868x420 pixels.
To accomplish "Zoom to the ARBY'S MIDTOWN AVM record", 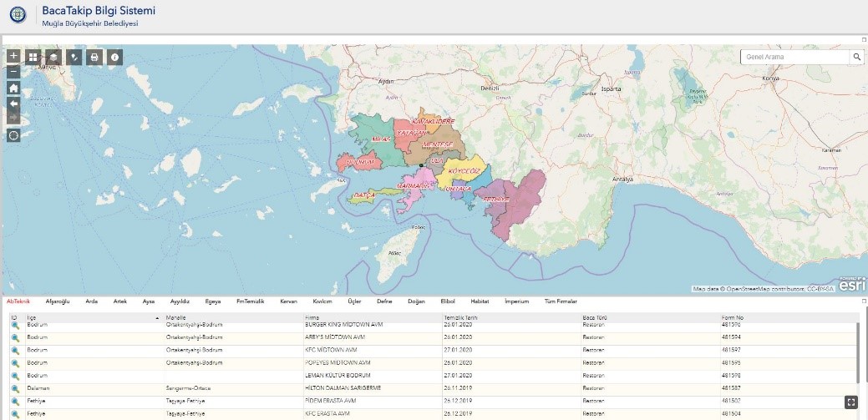I will (16, 337).
